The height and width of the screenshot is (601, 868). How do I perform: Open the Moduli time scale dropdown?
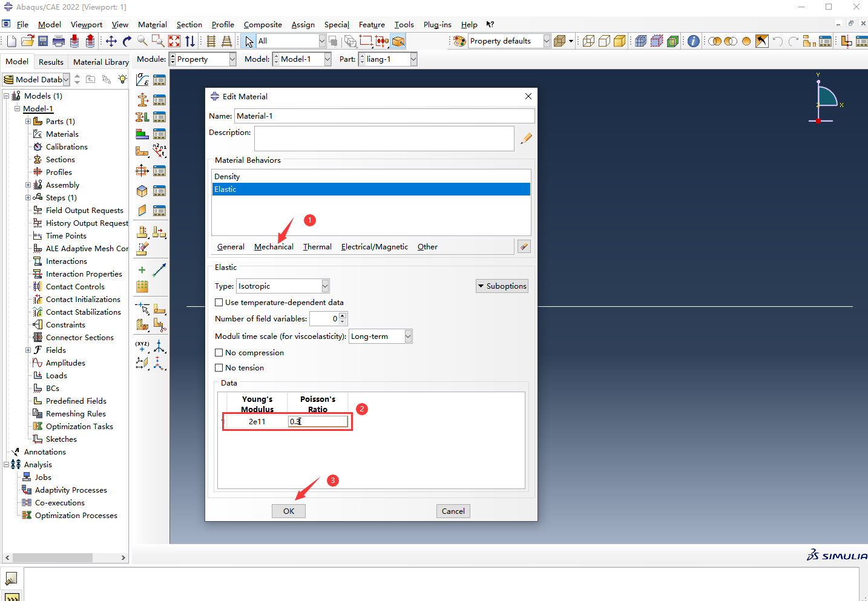pyautogui.click(x=408, y=337)
